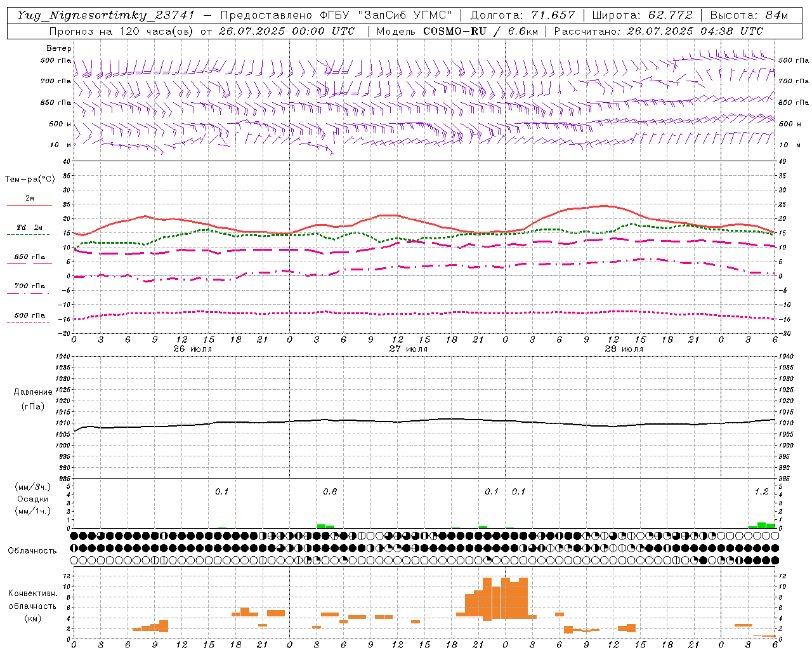This screenshot has width=812, height=650.
Task: Click the Тем-ра(°C) axis title
Action: (x=30, y=180)
